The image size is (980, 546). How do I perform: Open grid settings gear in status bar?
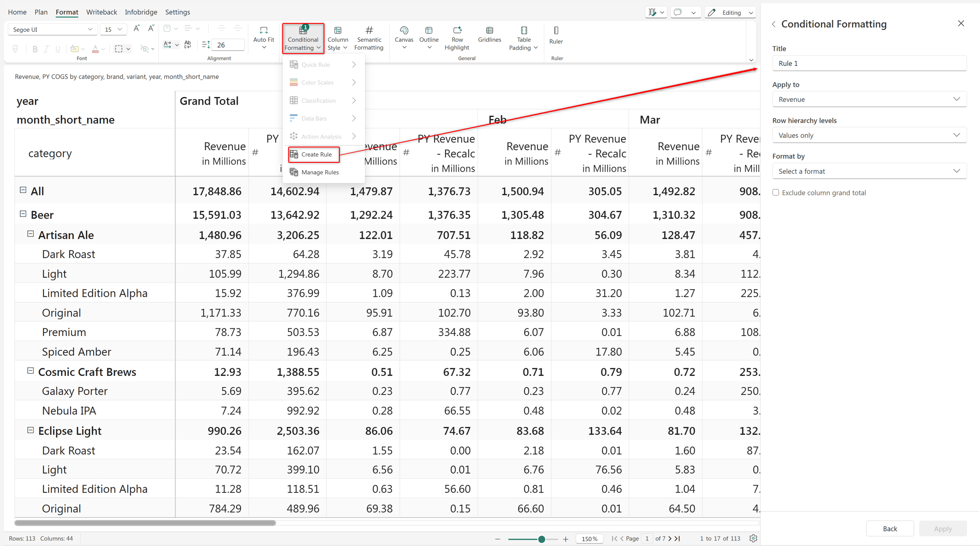click(x=753, y=538)
